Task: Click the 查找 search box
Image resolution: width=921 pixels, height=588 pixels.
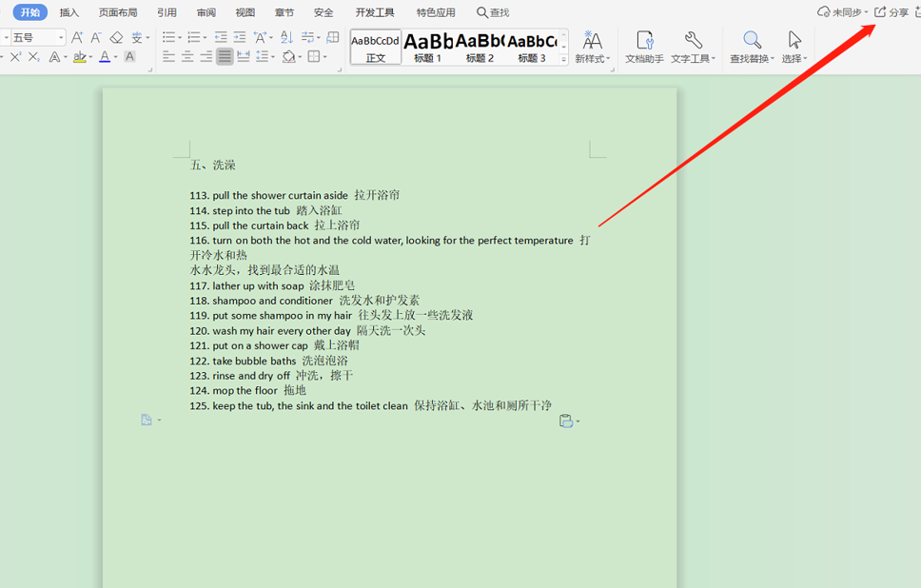Action: 493,12
